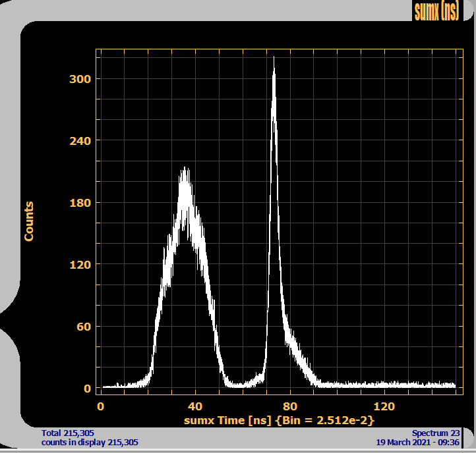Click the 120 tick on the x-axis
Image resolution: width=476 pixels, height=463 pixels.
tap(384, 406)
